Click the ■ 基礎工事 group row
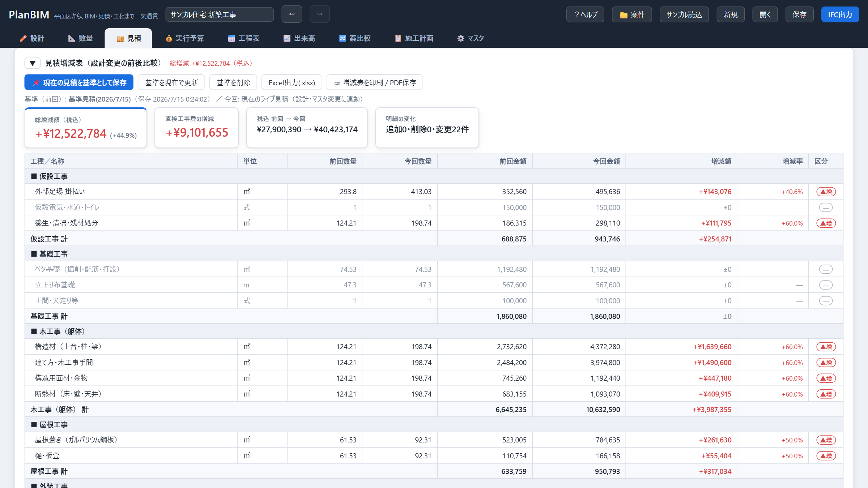The image size is (868, 488). [434, 254]
